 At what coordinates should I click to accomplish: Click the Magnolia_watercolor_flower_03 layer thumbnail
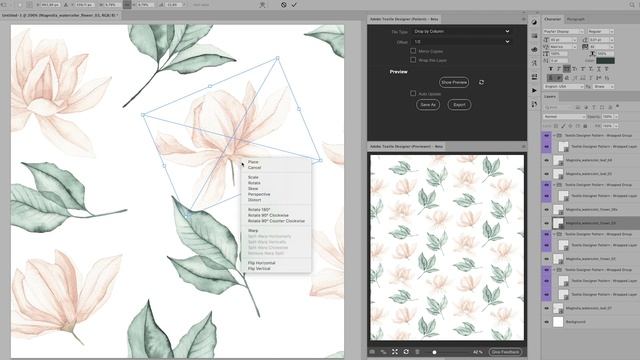click(x=558, y=223)
